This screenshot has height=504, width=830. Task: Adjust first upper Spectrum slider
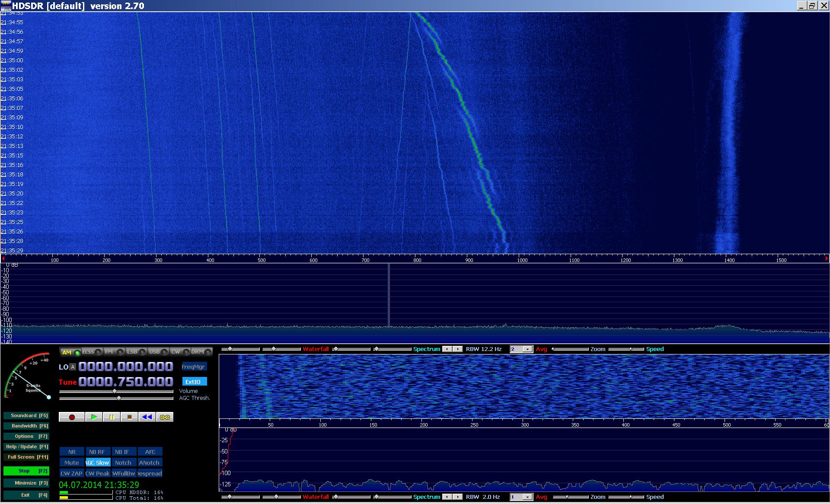click(x=351, y=349)
